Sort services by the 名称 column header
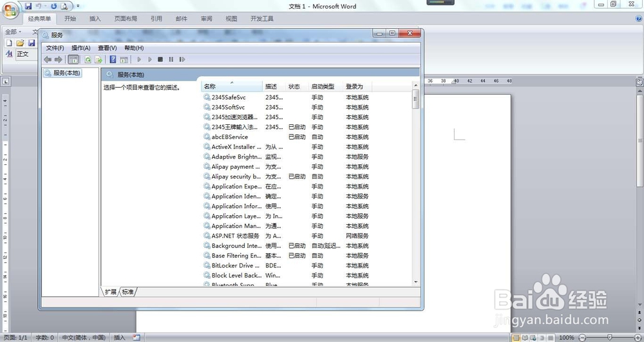The width and height of the screenshot is (644, 342). pos(232,86)
